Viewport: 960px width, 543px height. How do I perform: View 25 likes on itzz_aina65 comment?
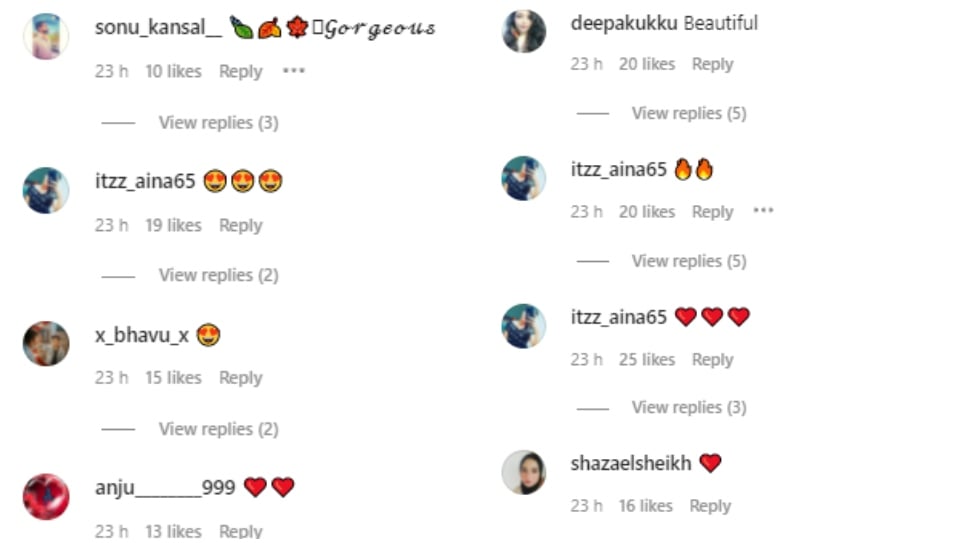point(647,359)
